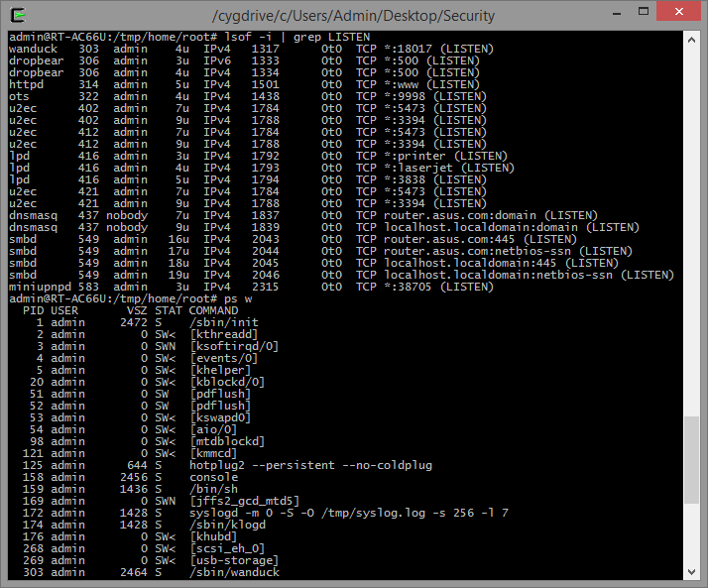Click the COMMAND column header
This screenshot has height=588, width=708.
[213, 310]
